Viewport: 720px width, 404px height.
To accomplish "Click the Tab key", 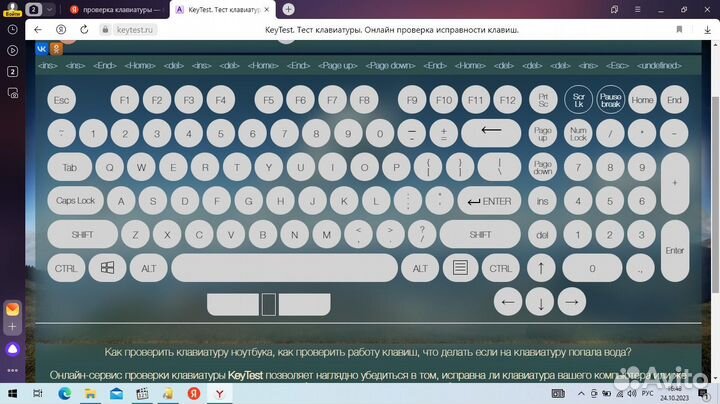I will [x=69, y=167].
